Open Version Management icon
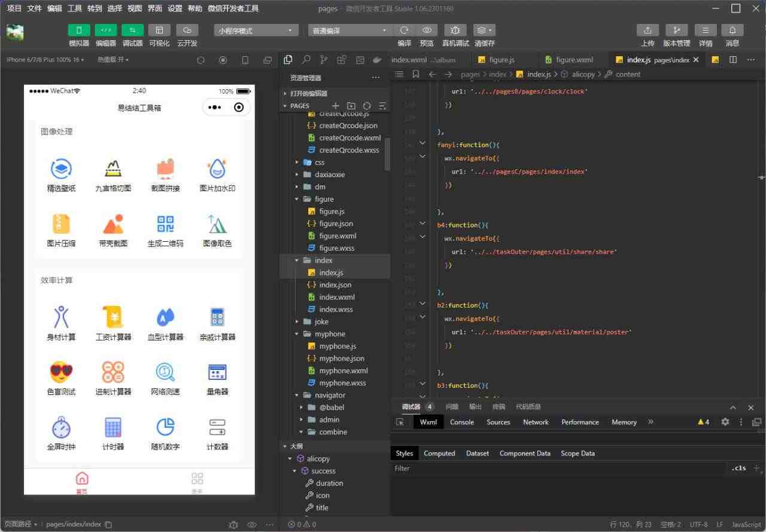 tap(676, 31)
